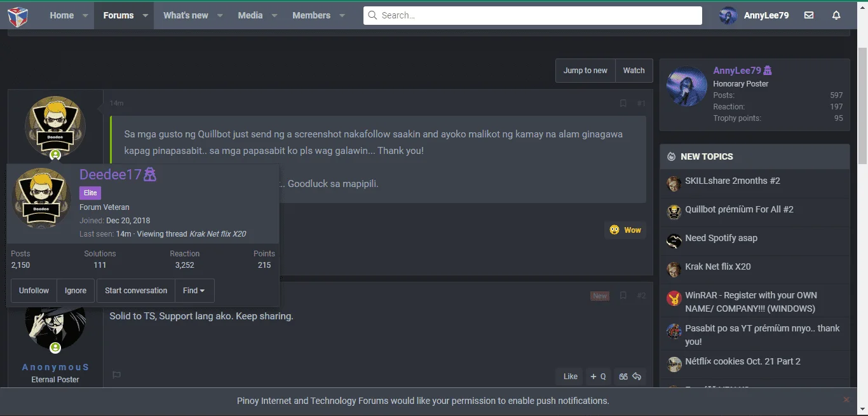Open the Deedee17 profile name link
This screenshot has width=868, height=416.
111,174
